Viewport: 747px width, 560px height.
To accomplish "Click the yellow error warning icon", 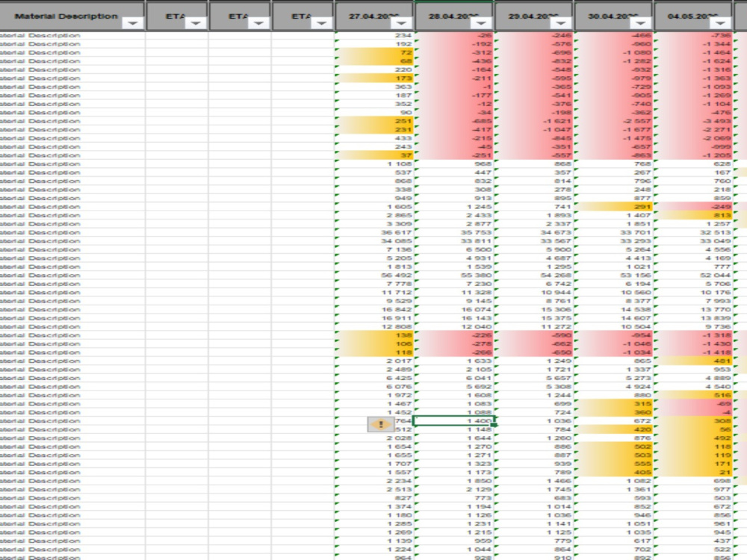I will (381, 424).
